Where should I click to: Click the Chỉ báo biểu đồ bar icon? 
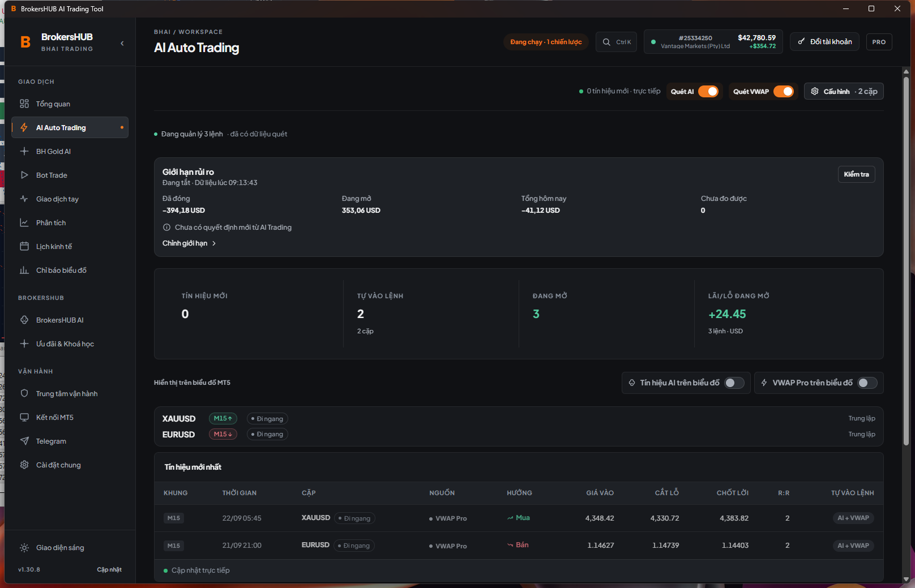point(24,270)
